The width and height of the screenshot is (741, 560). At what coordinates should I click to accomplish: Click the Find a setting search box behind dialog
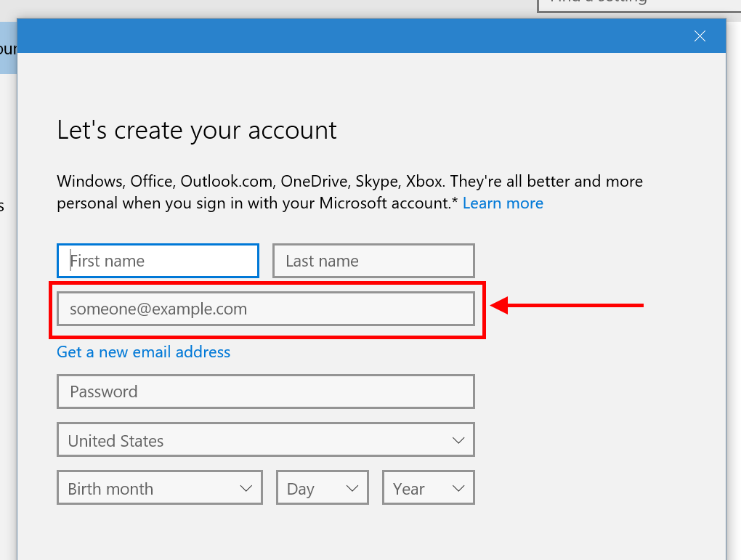pos(639,6)
